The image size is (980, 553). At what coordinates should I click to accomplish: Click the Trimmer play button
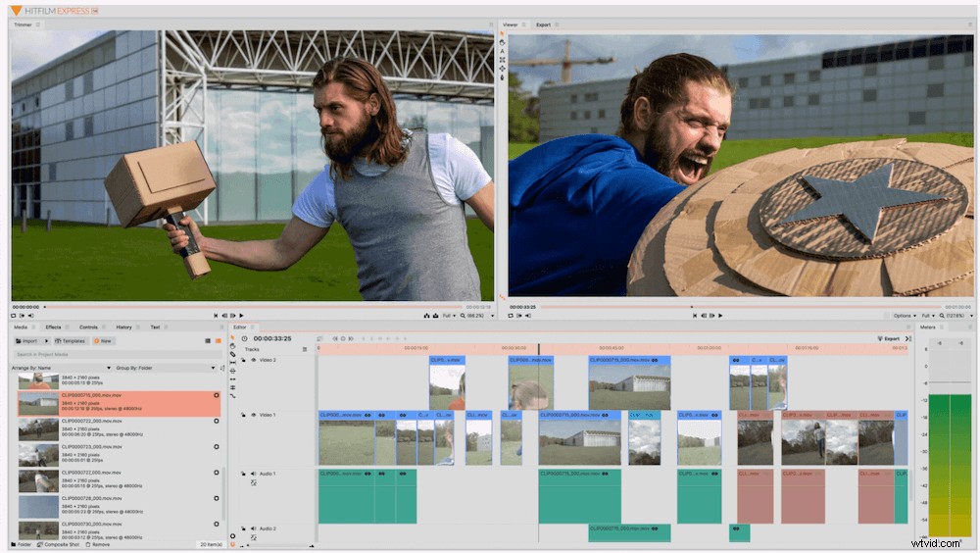coord(241,316)
